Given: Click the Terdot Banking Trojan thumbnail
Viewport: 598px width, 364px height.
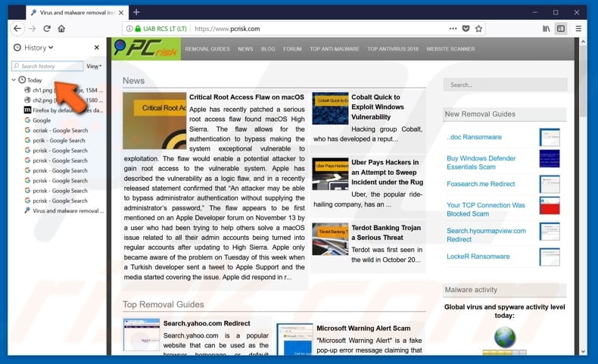Looking at the screenshot, I should coord(330,239).
